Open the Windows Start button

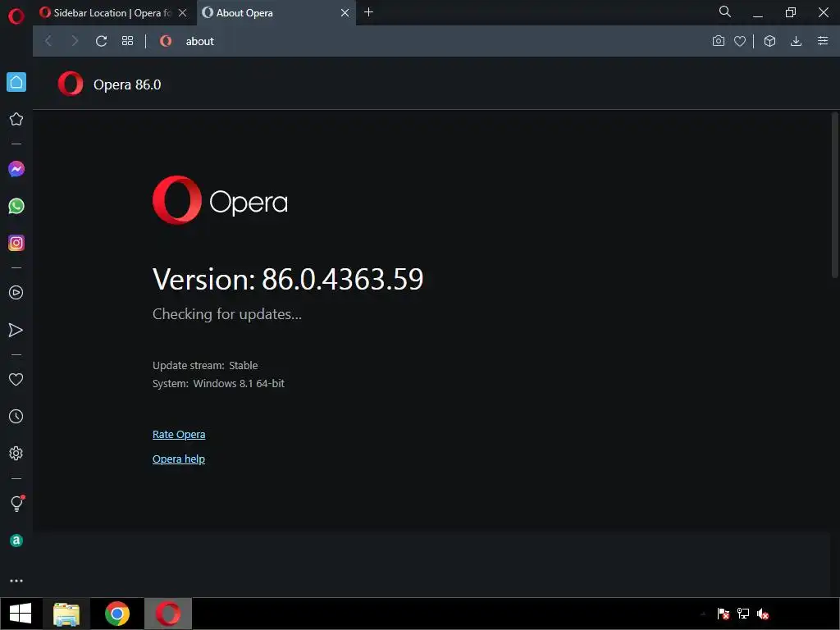21,614
